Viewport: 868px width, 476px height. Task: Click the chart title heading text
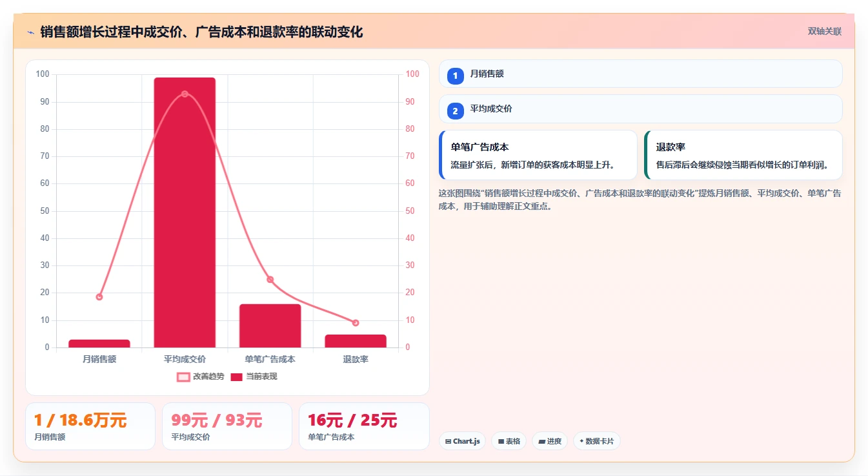201,32
